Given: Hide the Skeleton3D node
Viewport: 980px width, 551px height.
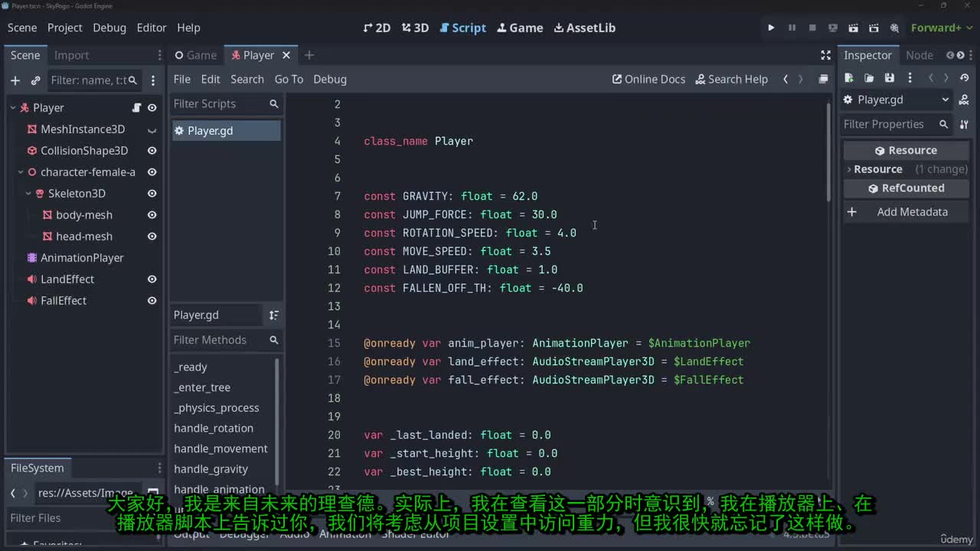Looking at the screenshot, I should [152, 194].
